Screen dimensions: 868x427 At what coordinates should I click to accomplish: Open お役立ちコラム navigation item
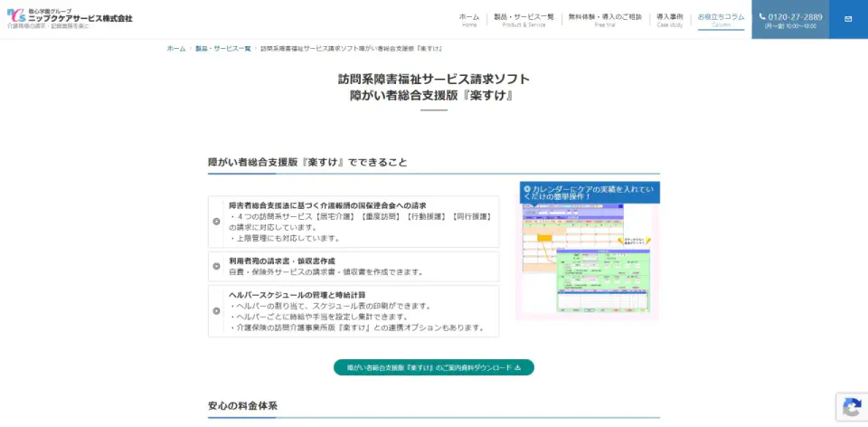click(x=721, y=19)
